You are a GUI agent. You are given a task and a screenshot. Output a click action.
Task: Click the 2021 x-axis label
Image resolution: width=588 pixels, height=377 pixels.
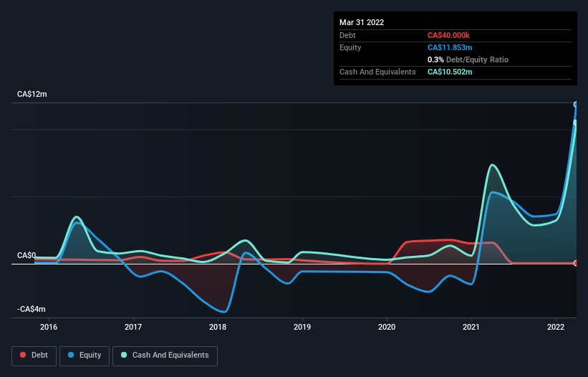pyautogui.click(x=471, y=327)
